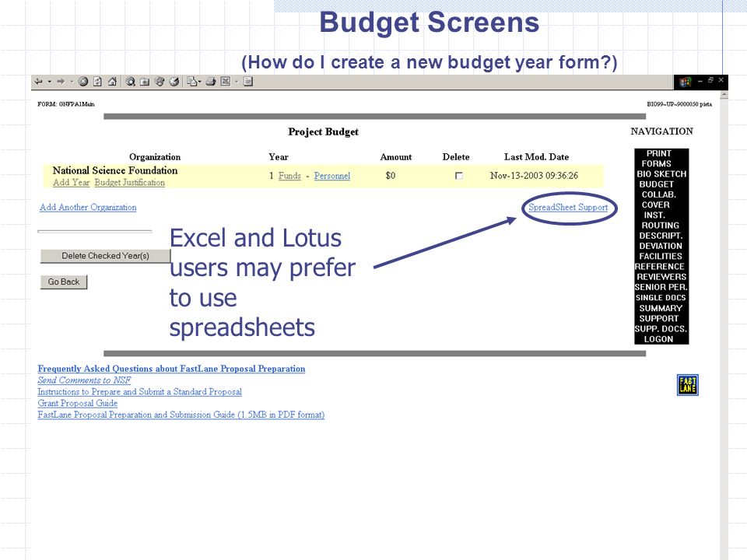Open the Search magnifier icon
Screen dimensions: 747x560
pyautogui.click(x=130, y=82)
